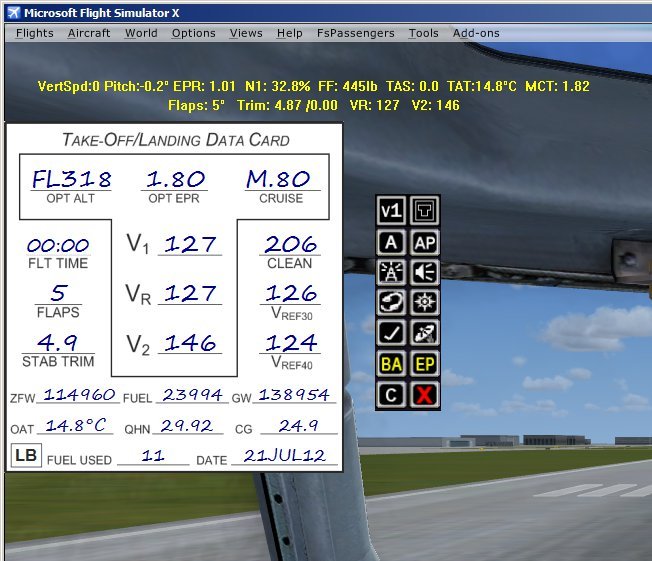Click the 00:00 flight time value
The image size is (652, 561).
[x=58, y=245]
